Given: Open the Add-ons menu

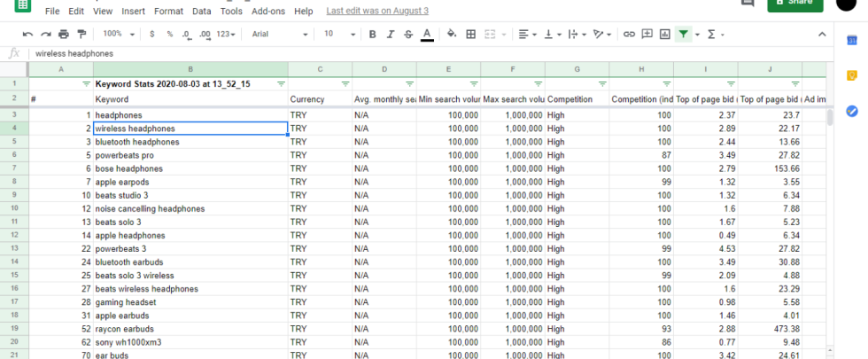Looking at the screenshot, I should click(x=269, y=11).
